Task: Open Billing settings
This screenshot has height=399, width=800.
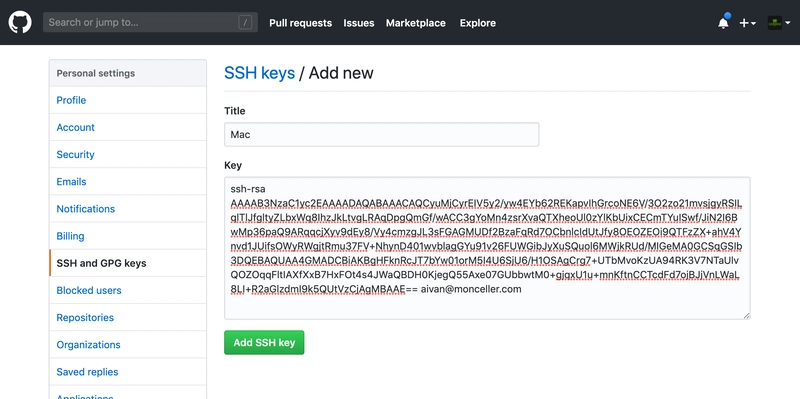Action: coord(128,236)
